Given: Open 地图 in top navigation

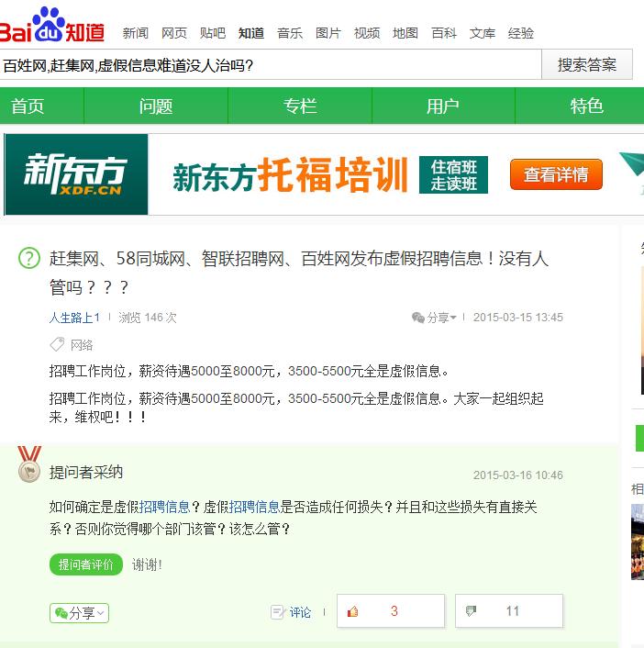Looking at the screenshot, I should (405, 33).
